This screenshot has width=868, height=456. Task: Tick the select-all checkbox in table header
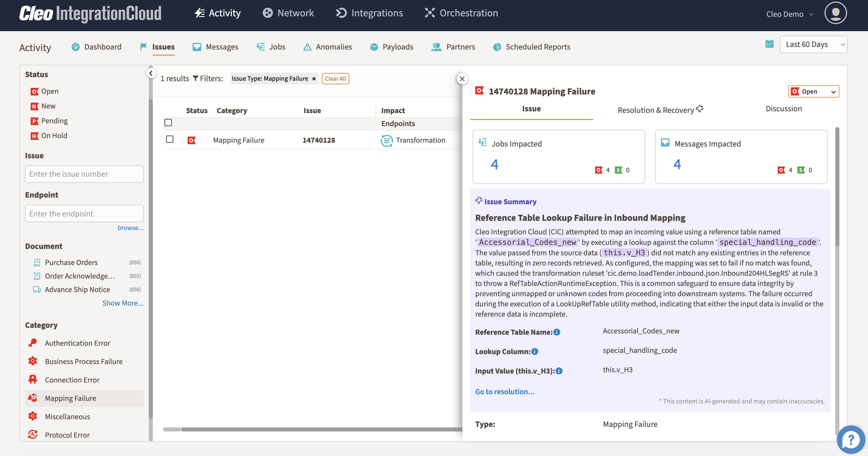(x=168, y=123)
